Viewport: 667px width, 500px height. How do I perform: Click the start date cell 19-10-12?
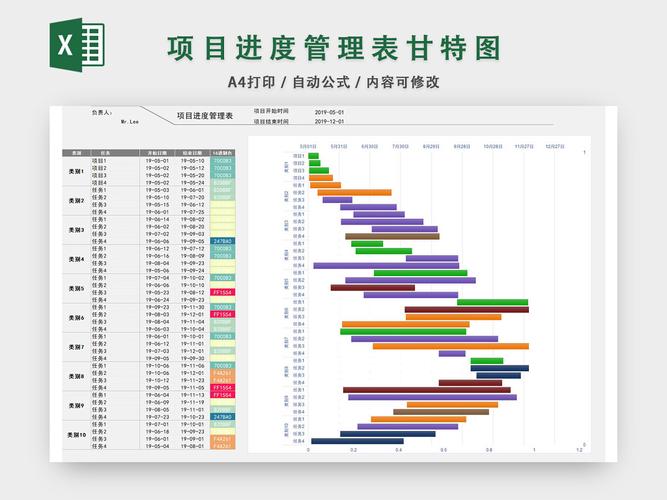pos(157,380)
